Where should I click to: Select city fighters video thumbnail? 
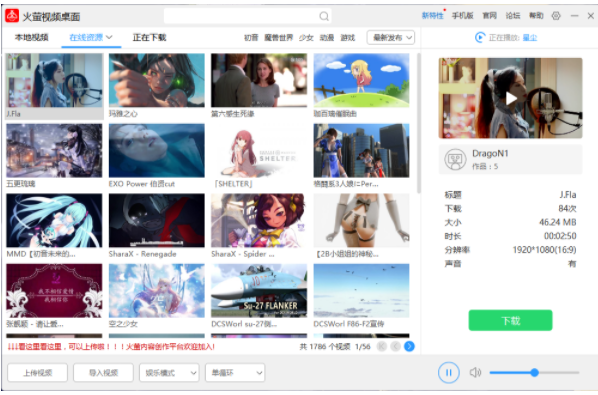click(362, 150)
